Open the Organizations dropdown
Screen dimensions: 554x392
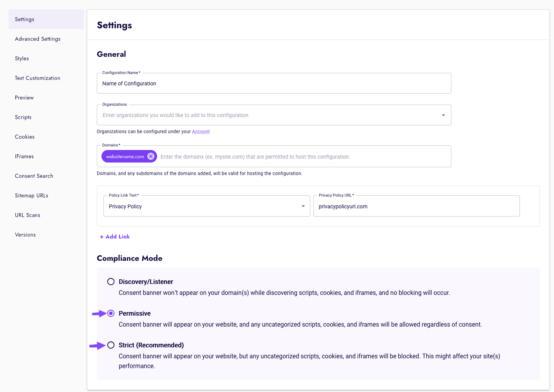(x=443, y=115)
